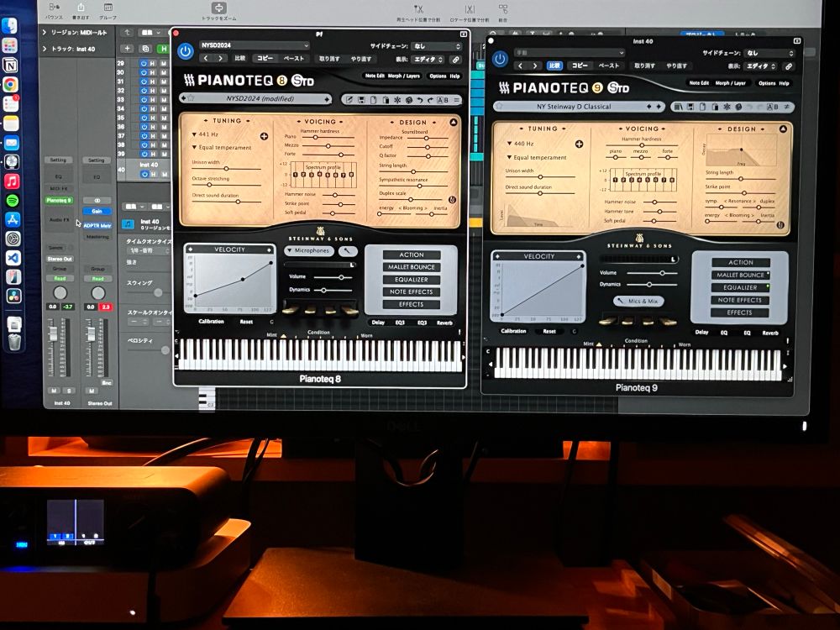Viewport: 840px width, 630px height.
Task: Open the Equal temperament dropdown in Pianoteq 9
Action: 536,158
